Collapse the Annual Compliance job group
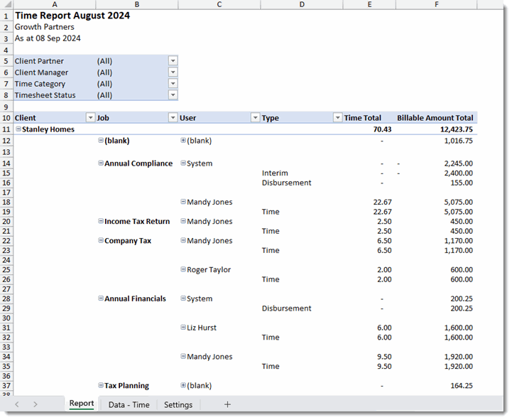Image resolution: width=512 pixels, height=420 pixels. click(101, 163)
